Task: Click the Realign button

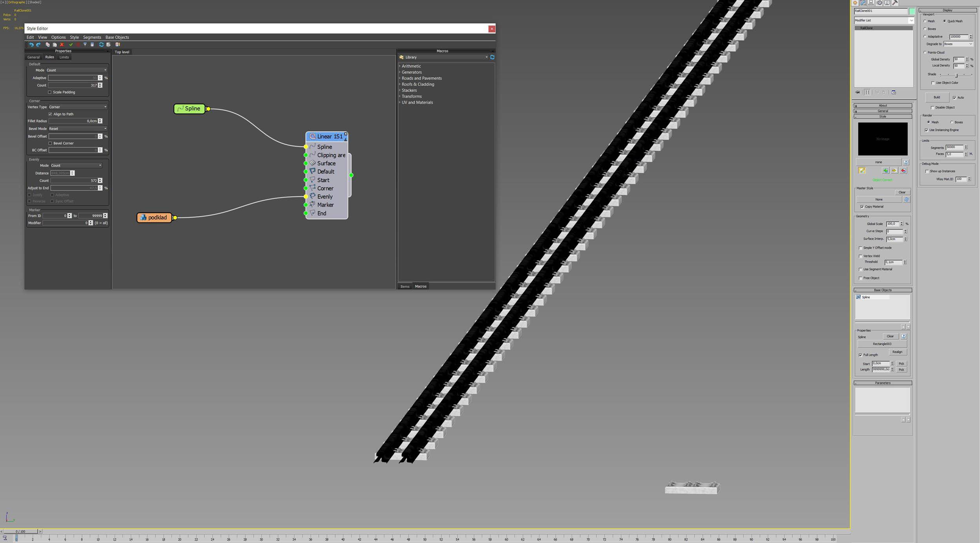Action: click(897, 352)
